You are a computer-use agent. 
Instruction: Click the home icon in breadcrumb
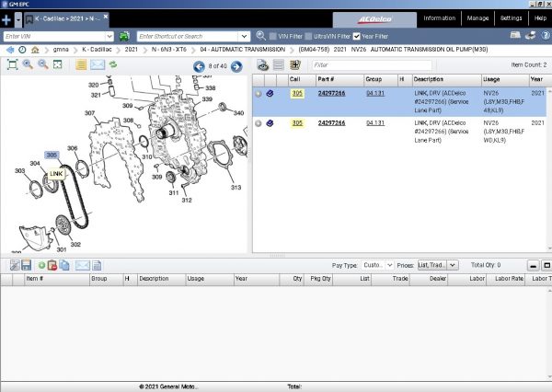[34, 50]
